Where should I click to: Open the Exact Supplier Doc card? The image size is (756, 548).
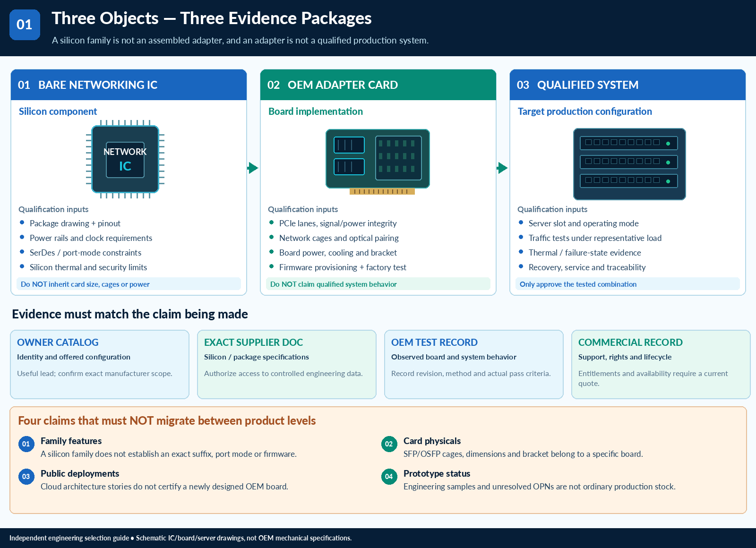click(287, 364)
